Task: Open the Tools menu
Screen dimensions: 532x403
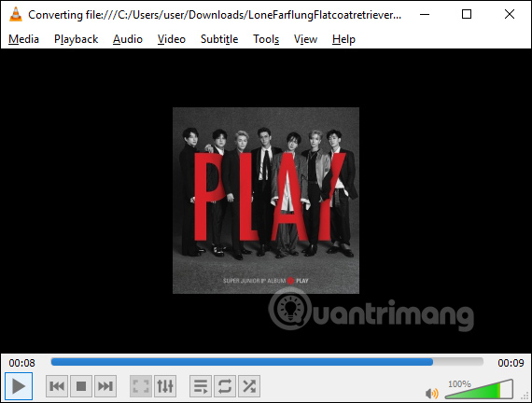Action: coord(266,39)
